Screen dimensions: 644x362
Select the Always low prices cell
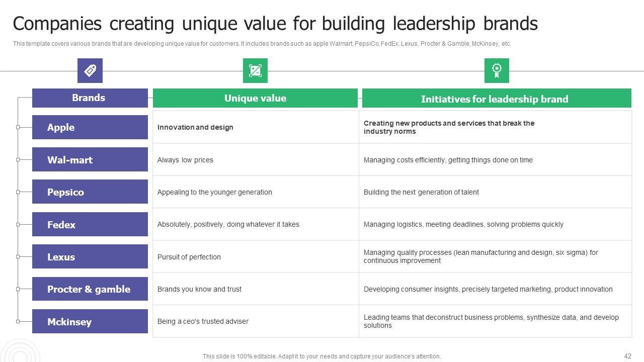click(185, 160)
